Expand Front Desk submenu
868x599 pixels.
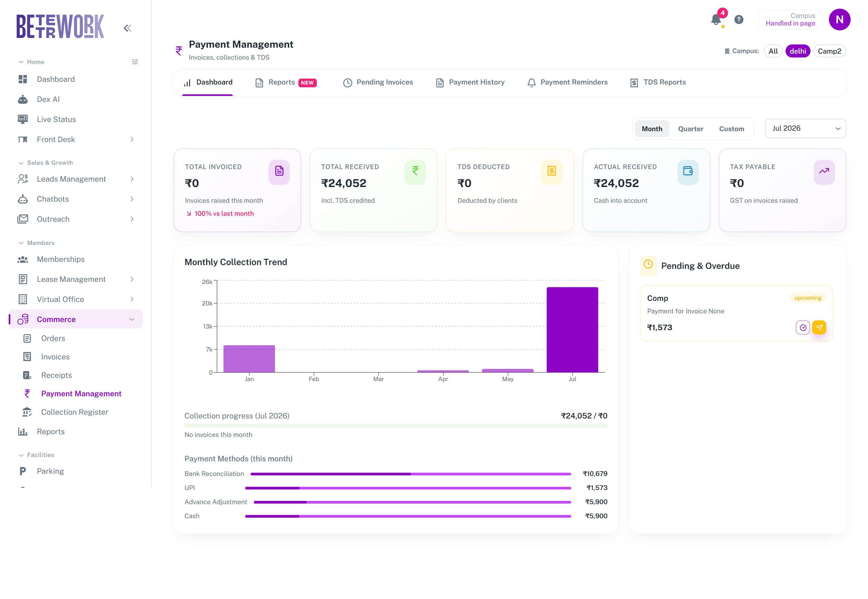click(132, 140)
